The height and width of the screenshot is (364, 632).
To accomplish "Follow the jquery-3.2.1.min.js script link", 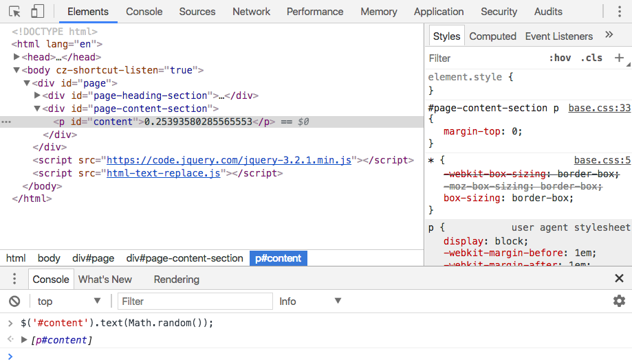I will point(229,160).
